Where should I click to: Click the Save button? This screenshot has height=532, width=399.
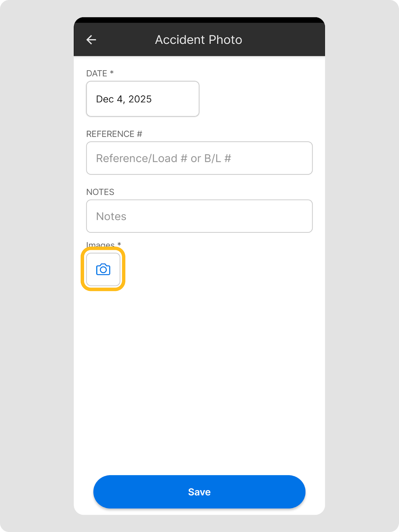199,492
